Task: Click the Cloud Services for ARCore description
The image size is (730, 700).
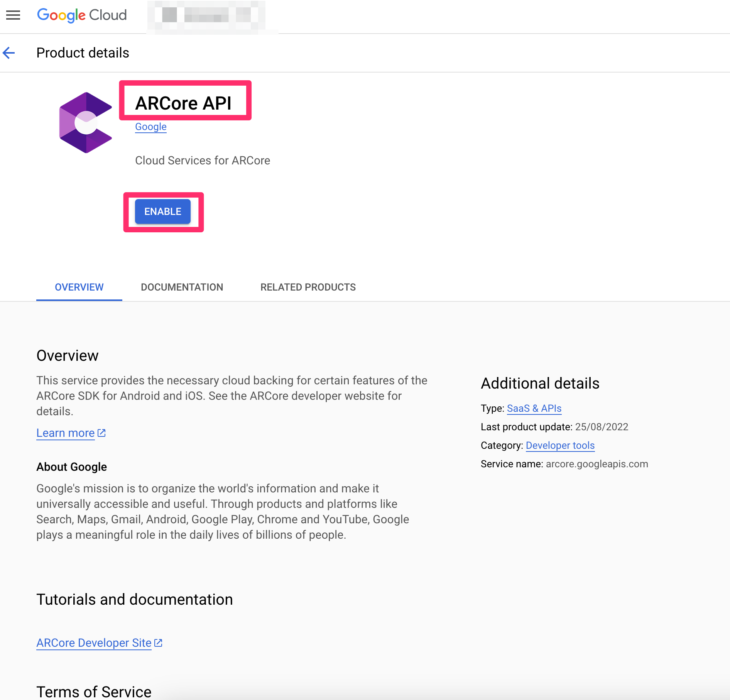Action: (x=203, y=161)
